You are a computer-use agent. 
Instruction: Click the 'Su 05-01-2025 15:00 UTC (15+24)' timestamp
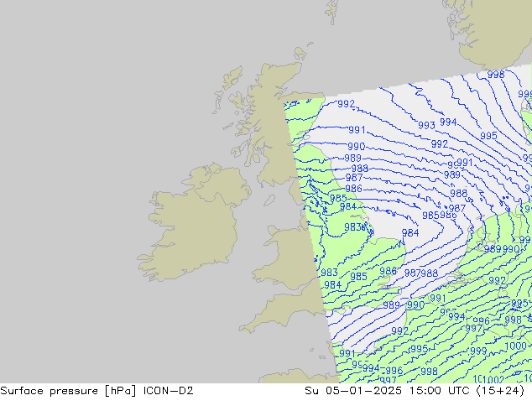(x=415, y=391)
